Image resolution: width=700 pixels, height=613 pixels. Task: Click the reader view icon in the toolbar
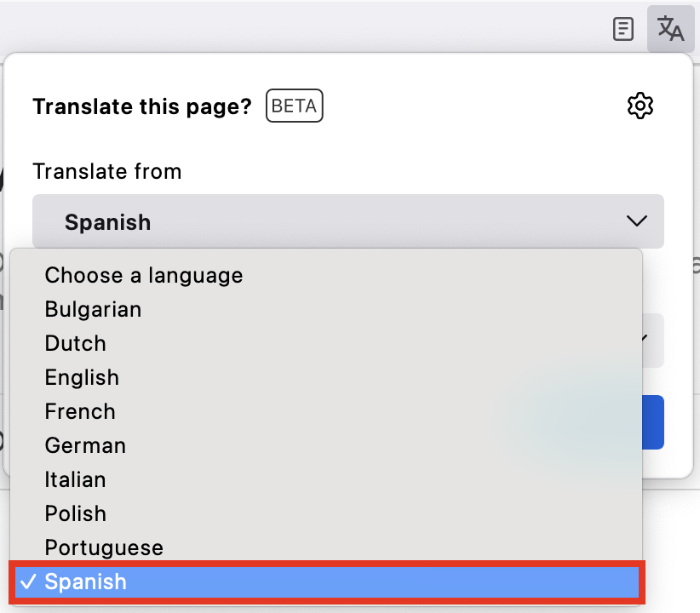click(623, 28)
